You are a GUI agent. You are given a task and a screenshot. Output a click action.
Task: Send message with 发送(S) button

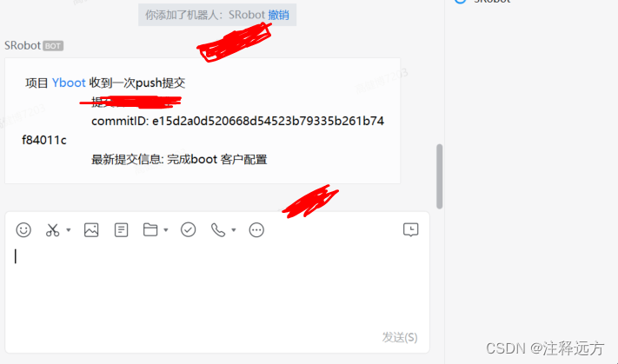tap(400, 337)
